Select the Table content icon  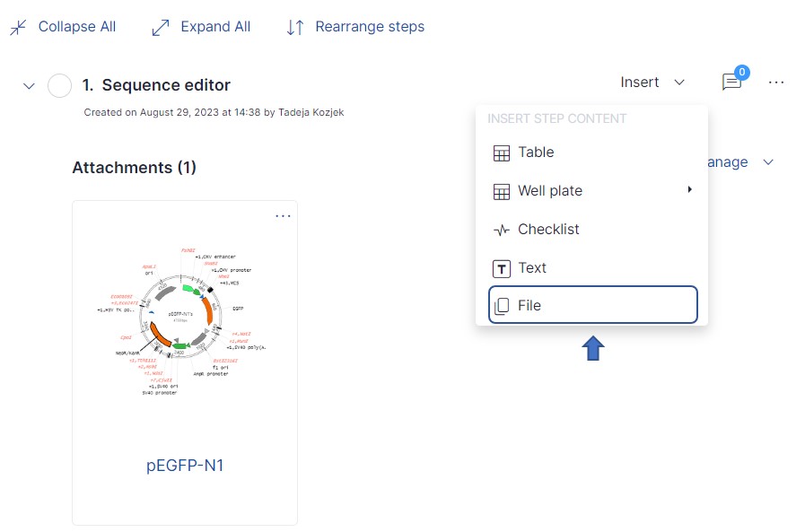[500, 153]
